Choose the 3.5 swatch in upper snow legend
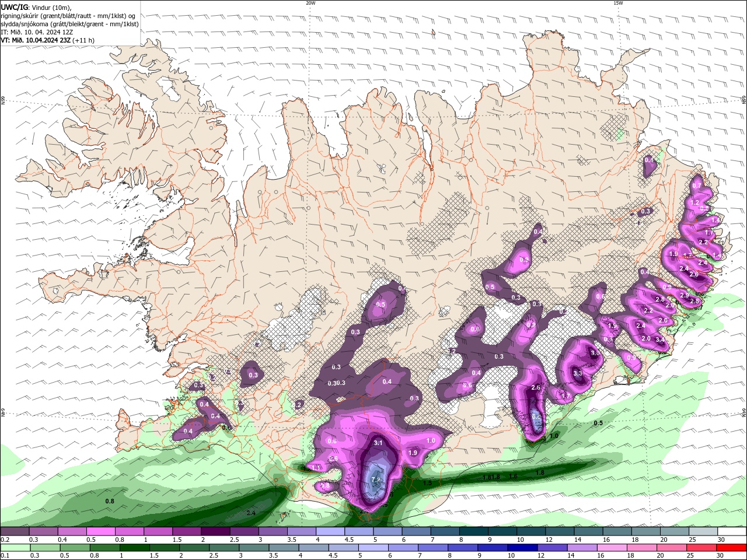 (x=301, y=531)
